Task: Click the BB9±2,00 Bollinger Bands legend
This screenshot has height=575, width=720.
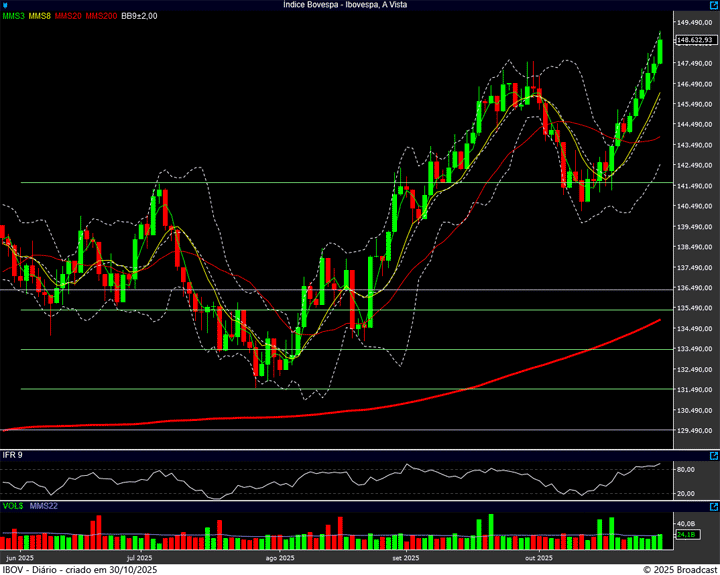Action: click(139, 17)
